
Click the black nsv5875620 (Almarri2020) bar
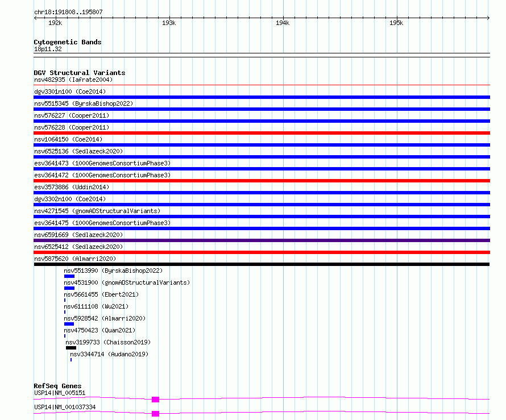pyautogui.click(x=262, y=264)
